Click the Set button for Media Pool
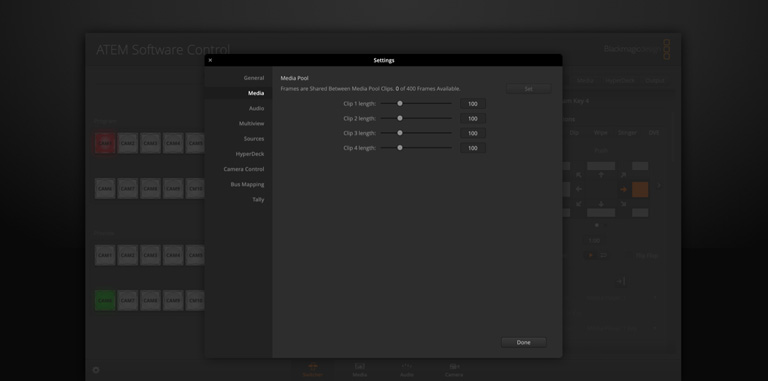The width and height of the screenshot is (768, 381). [528, 89]
